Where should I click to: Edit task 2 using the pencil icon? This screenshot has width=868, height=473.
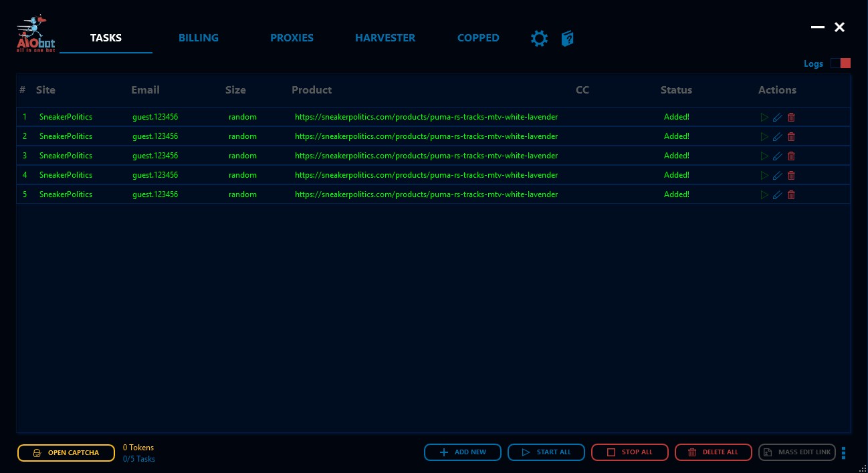(777, 137)
